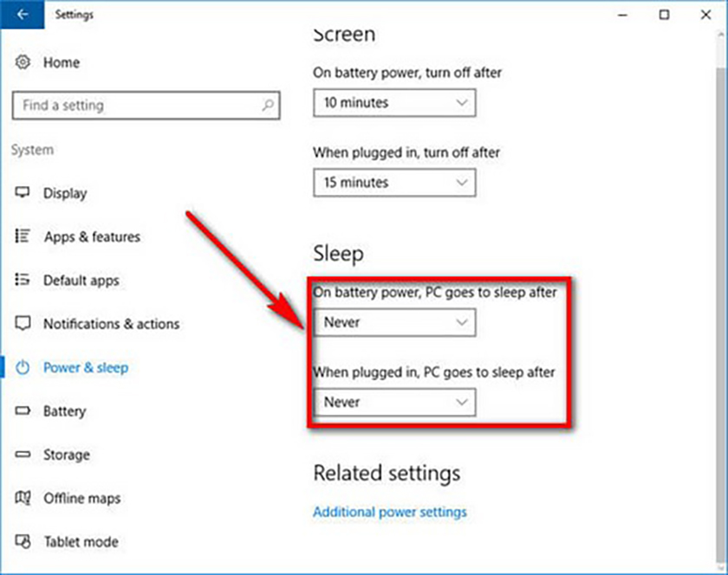Expand the 15 minutes plugged-in screen dropdown
The image size is (728, 575).
pyautogui.click(x=394, y=183)
